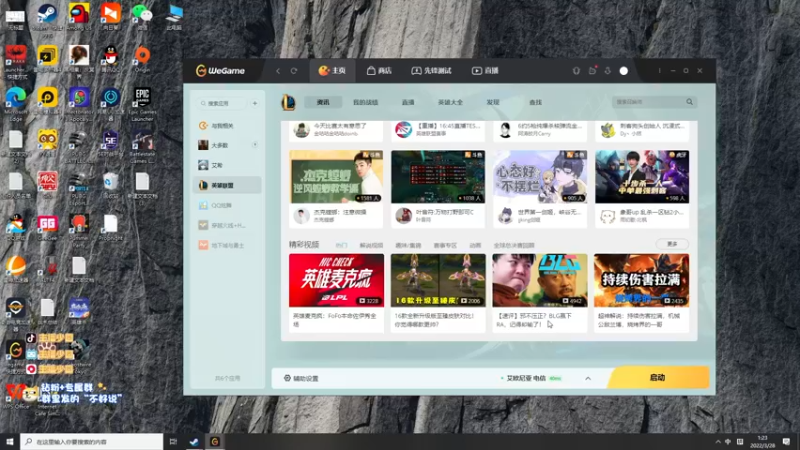Image resolution: width=800 pixels, height=450 pixels.
Task: Switch to the 英雄大全 sub-tab
Action: pyautogui.click(x=450, y=102)
